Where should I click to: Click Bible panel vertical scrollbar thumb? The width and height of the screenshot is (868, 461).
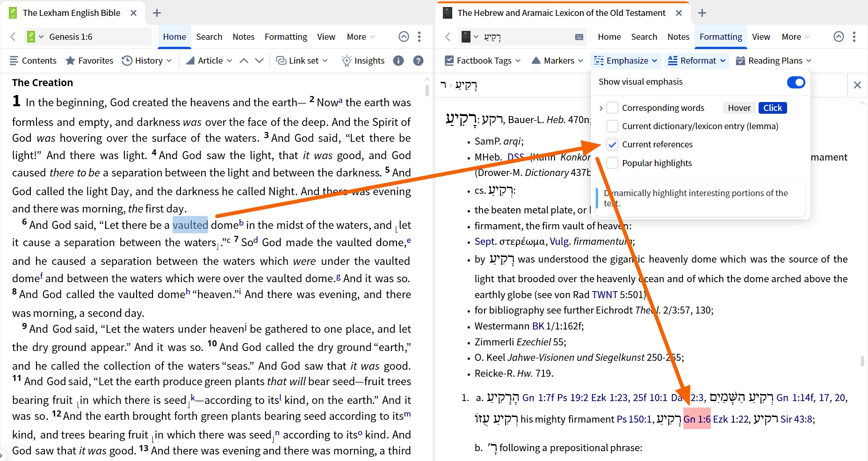(x=427, y=90)
